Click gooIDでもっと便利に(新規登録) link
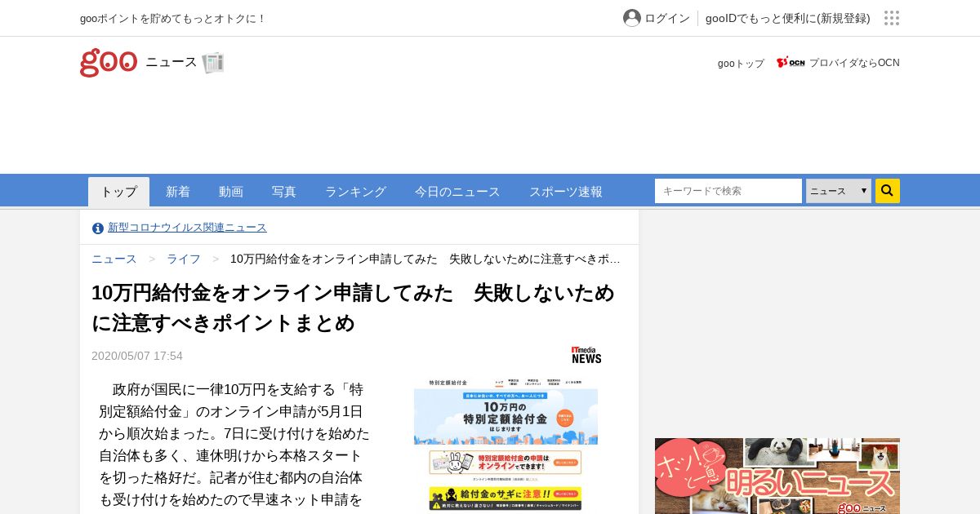This screenshot has height=514, width=980. coord(788,18)
